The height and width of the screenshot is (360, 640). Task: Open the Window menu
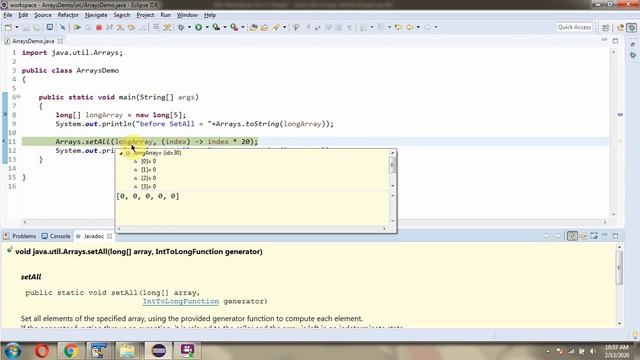tap(187, 15)
